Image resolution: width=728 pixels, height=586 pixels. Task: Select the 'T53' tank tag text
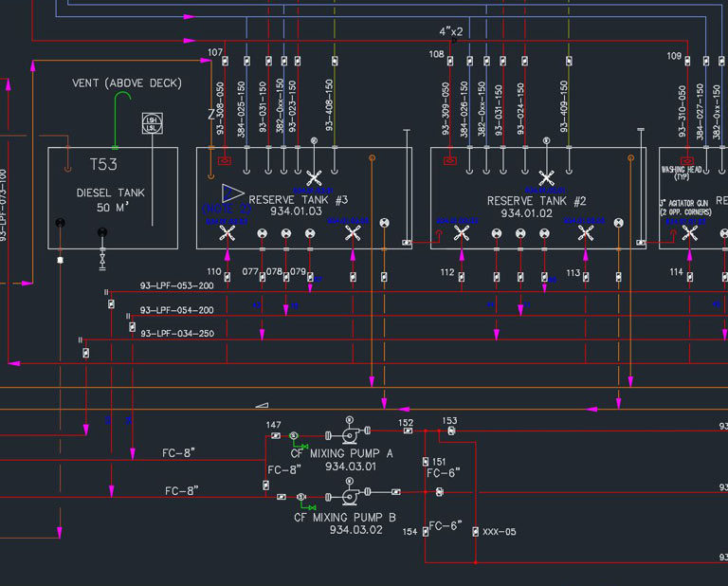coord(103,164)
